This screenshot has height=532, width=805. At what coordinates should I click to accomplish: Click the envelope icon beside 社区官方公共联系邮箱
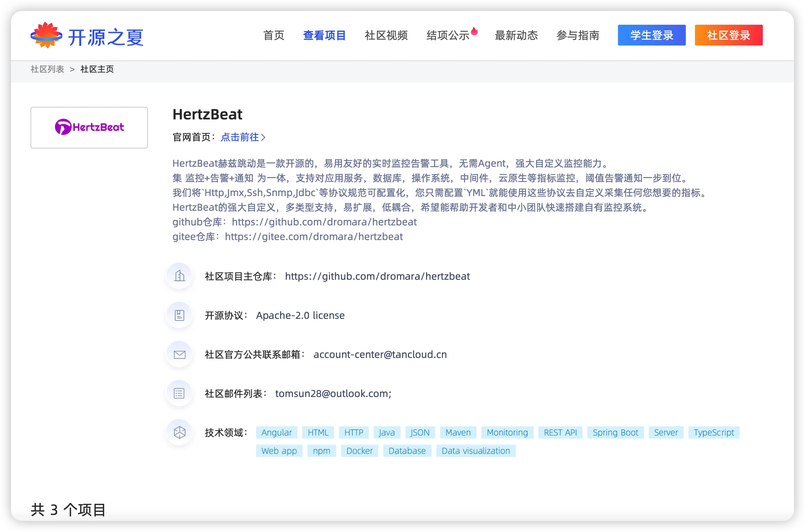click(x=179, y=354)
